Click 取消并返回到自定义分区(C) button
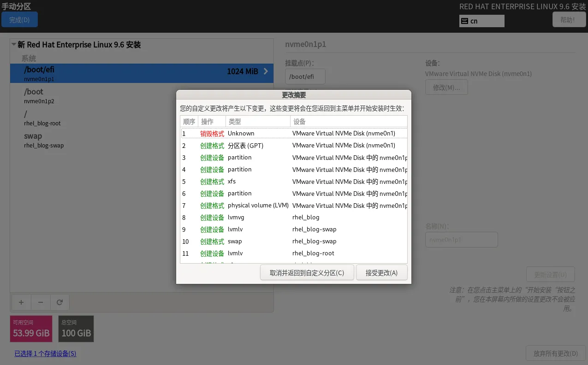 pyautogui.click(x=307, y=272)
